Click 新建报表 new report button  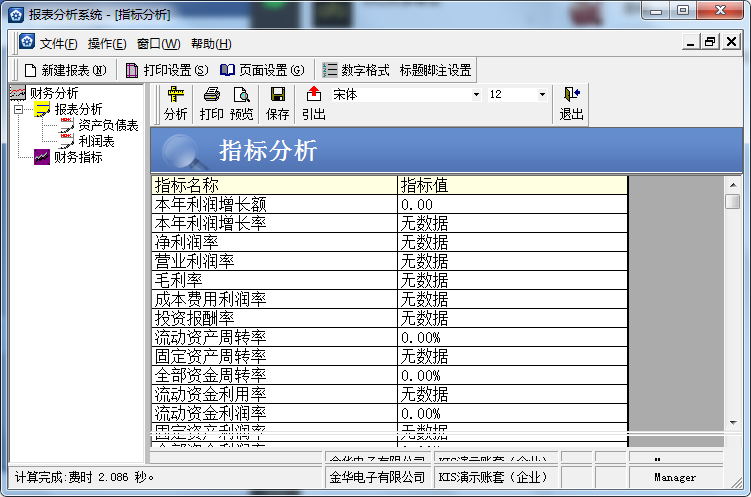pos(65,70)
